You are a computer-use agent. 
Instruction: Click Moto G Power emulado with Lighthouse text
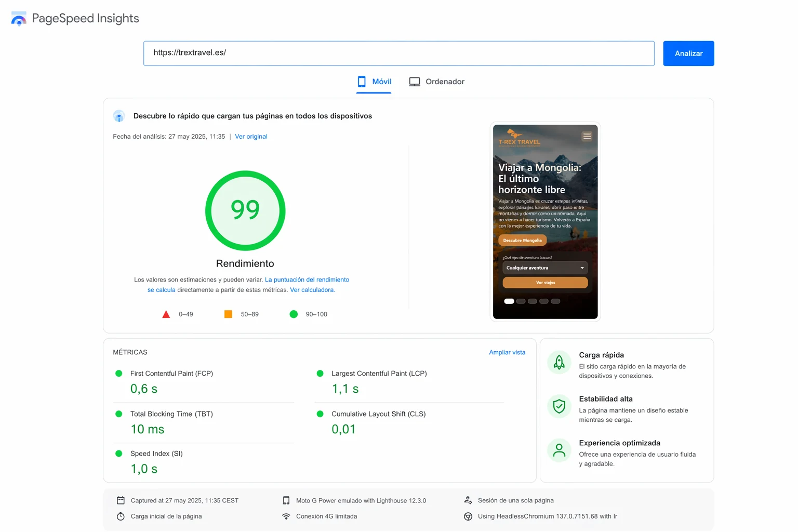pos(361,501)
